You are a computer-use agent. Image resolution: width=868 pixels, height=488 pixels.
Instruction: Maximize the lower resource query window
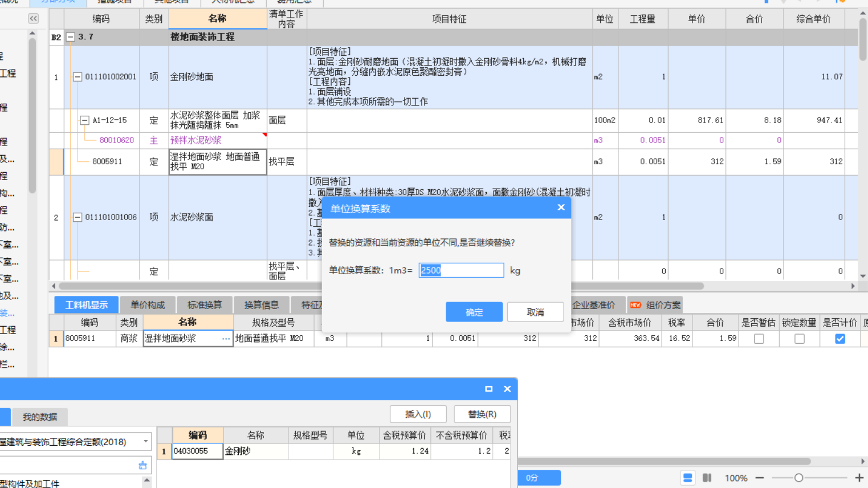488,389
